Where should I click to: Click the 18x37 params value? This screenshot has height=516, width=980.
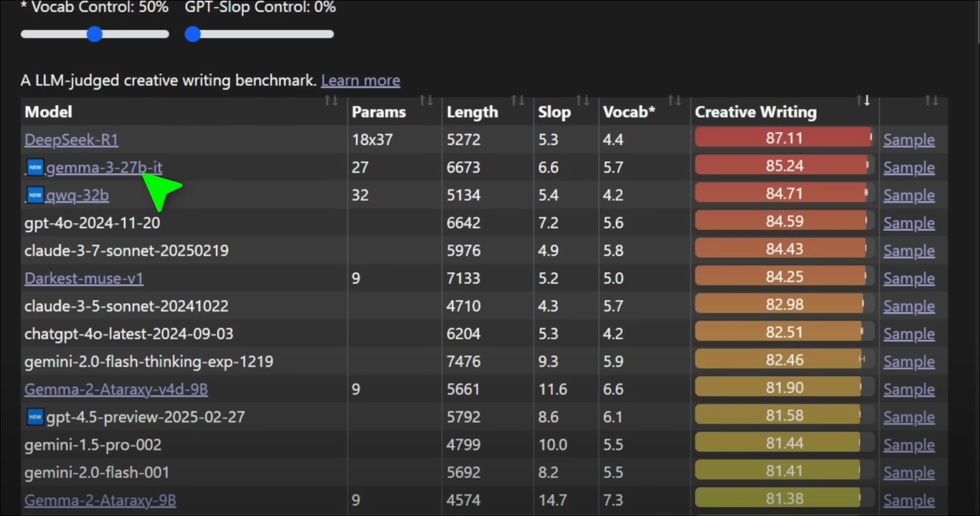(x=372, y=140)
